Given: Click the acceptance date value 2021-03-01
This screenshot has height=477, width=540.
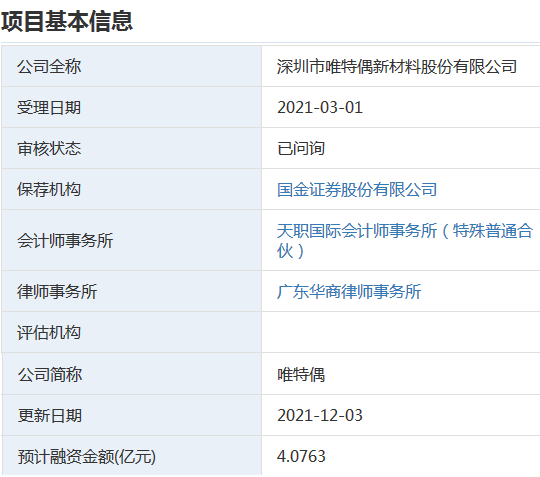Looking at the screenshot, I should [x=320, y=107].
